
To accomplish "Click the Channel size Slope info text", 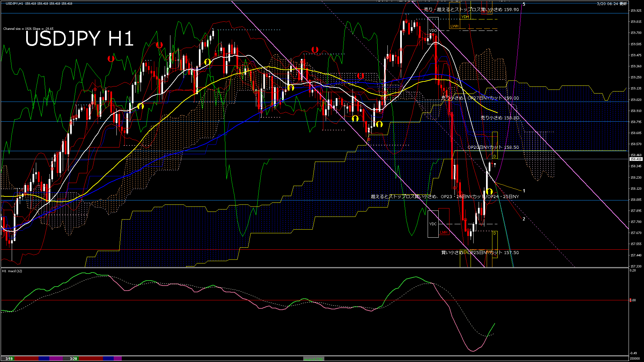I will (x=28, y=29).
